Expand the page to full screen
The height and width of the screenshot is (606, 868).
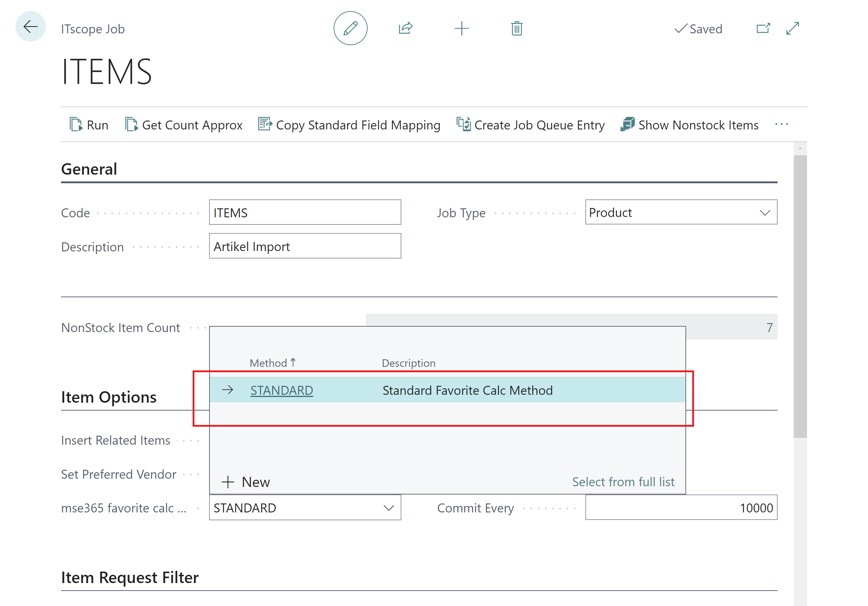click(792, 28)
